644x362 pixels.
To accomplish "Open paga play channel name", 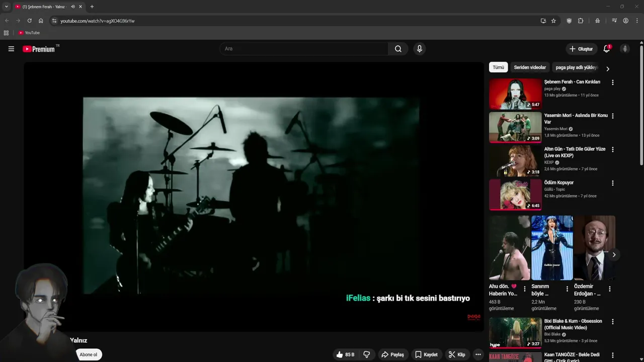I will point(552,89).
